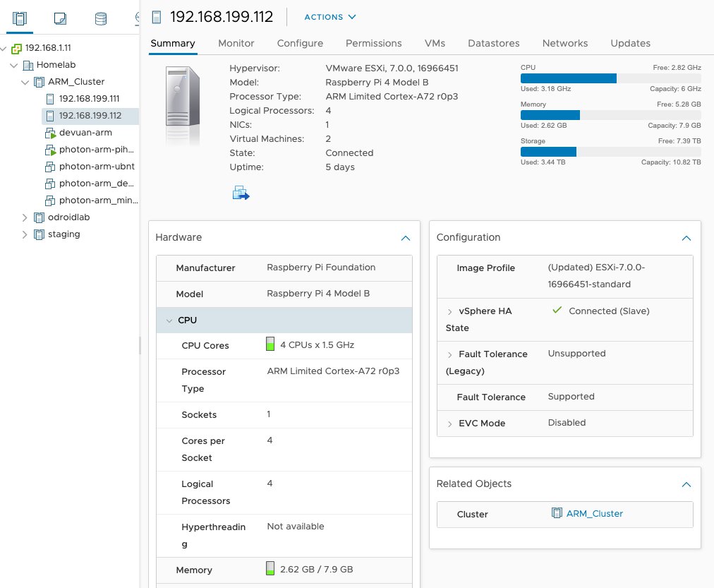
Task: Select photon-arm-ubnt VM in tree
Action: coord(97,167)
